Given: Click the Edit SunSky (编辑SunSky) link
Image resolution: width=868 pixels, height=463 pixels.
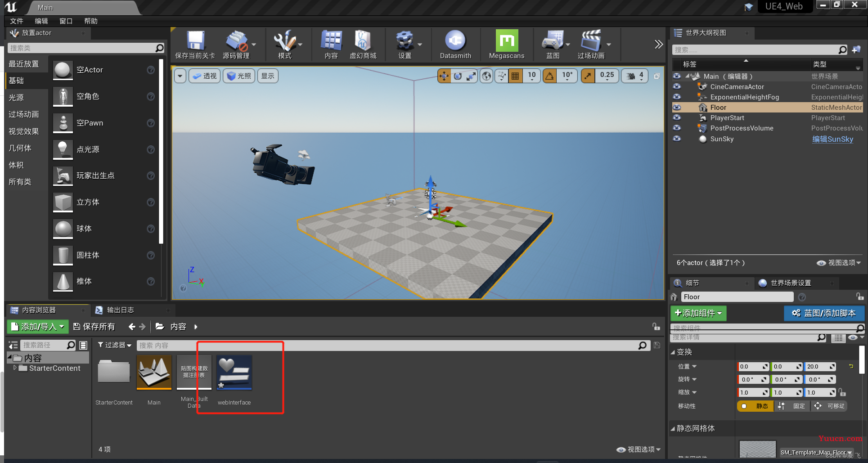Looking at the screenshot, I should point(832,139).
